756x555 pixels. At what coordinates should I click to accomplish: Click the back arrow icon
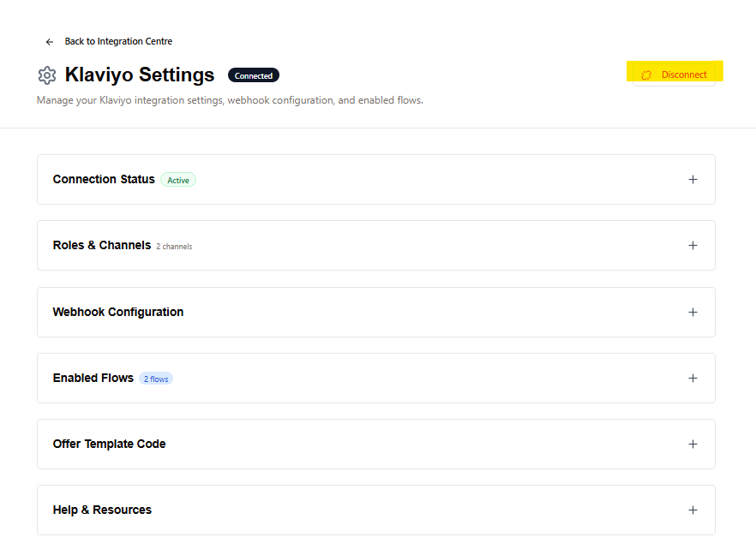50,42
